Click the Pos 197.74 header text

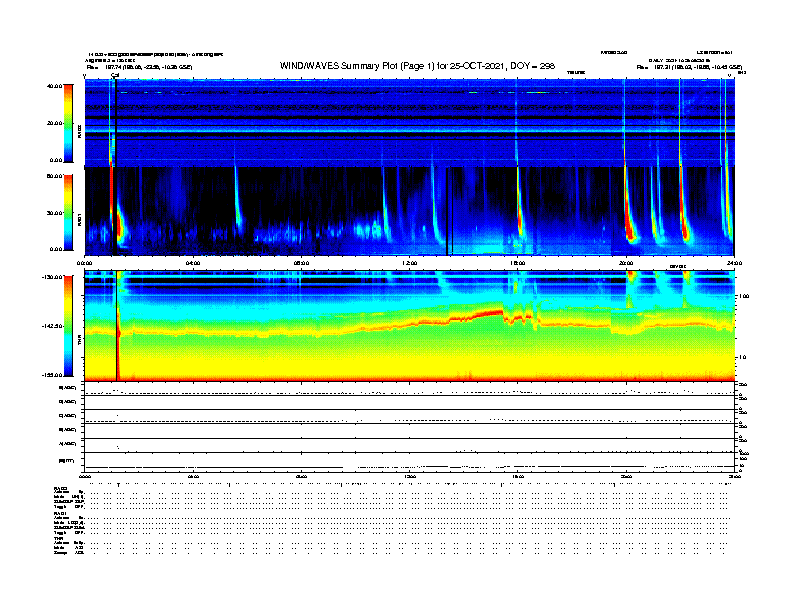[139, 67]
